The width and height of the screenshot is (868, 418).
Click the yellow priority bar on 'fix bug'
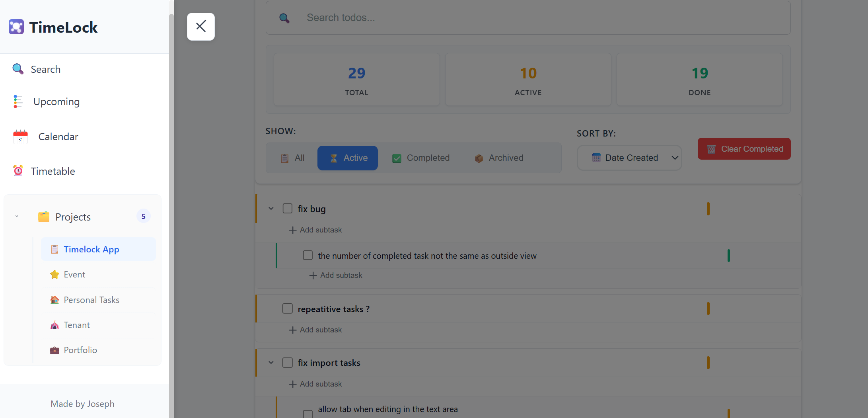click(708, 208)
